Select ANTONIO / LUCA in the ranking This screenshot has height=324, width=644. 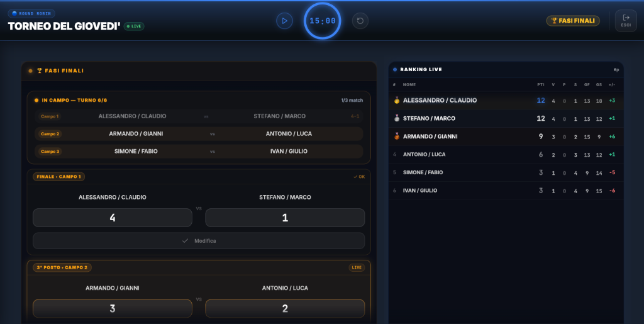[x=506, y=154]
